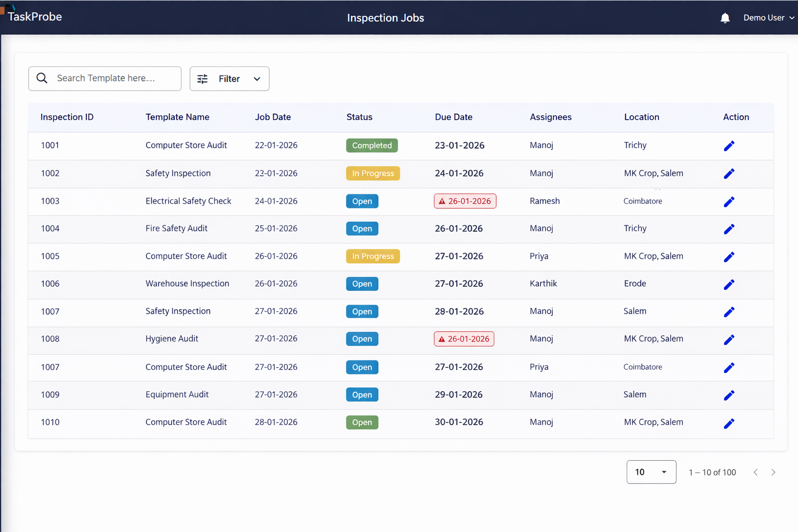798x532 pixels.
Task: Click the edit pencil for Electrical Safety Check
Action: pyautogui.click(x=729, y=202)
